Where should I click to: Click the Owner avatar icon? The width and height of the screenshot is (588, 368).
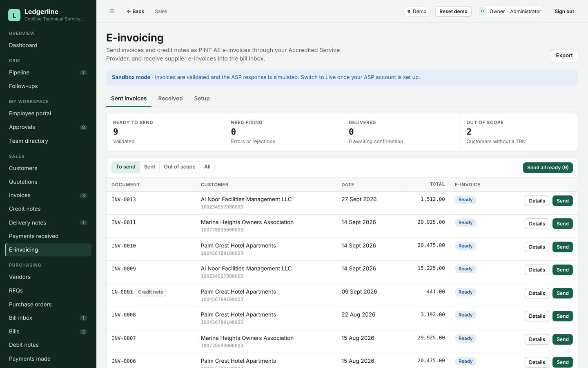coord(482,11)
